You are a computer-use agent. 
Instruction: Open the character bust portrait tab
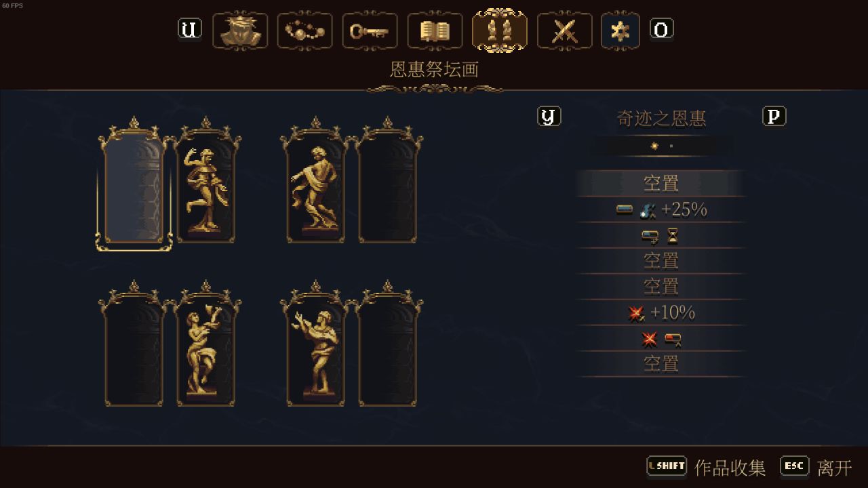pos(240,30)
